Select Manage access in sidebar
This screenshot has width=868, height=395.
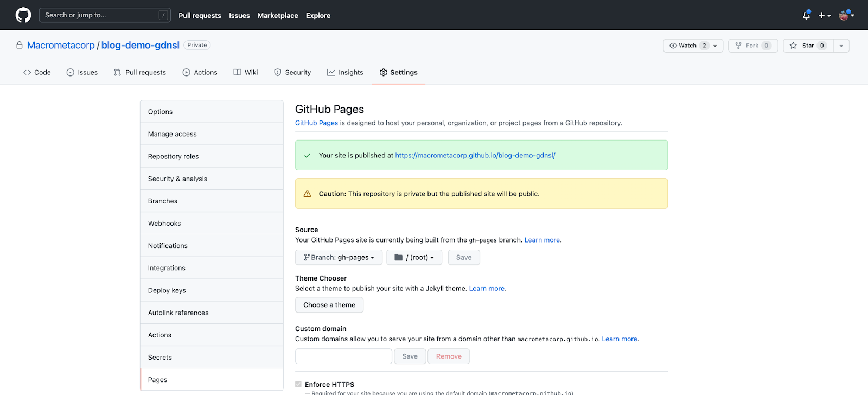pyautogui.click(x=212, y=134)
